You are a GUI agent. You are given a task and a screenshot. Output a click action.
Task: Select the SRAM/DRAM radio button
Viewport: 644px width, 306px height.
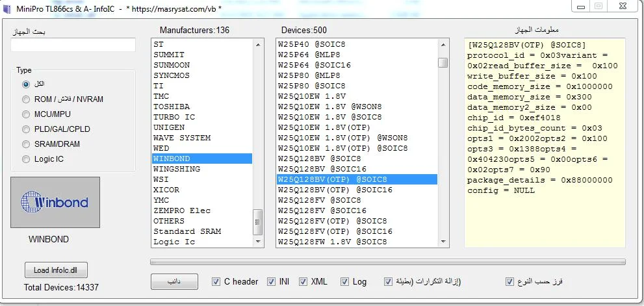26,144
